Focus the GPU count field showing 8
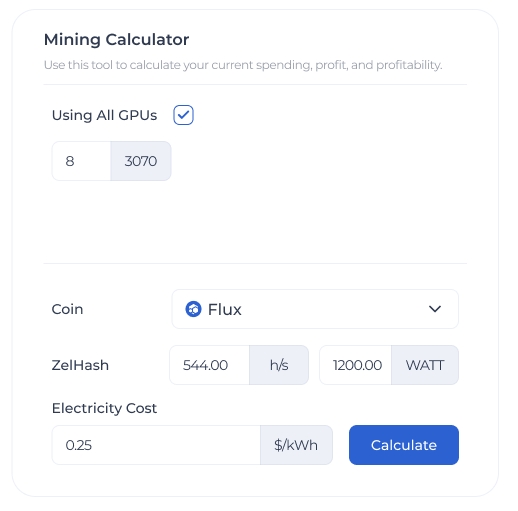Viewport: 518px width, 511px height. click(x=81, y=161)
